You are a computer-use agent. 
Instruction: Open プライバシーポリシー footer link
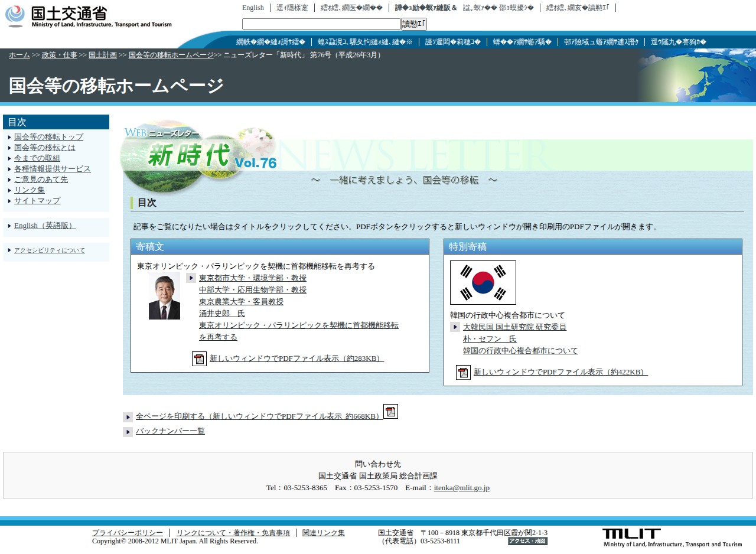coord(127,533)
